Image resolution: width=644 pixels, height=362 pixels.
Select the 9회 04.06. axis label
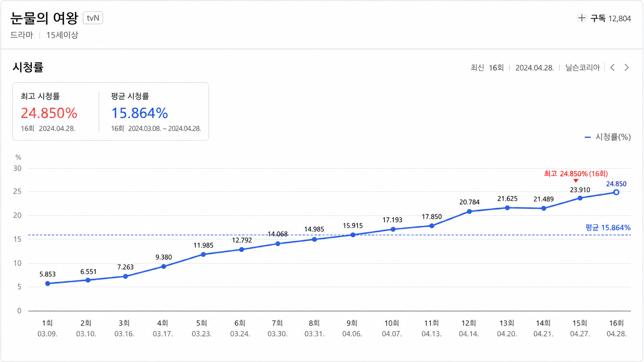click(x=352, y=328)
